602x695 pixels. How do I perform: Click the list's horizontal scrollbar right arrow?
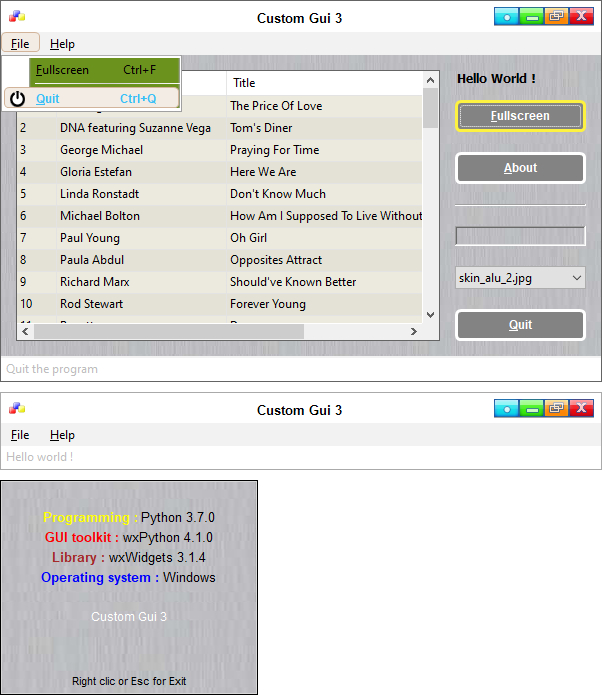point(413,331)
